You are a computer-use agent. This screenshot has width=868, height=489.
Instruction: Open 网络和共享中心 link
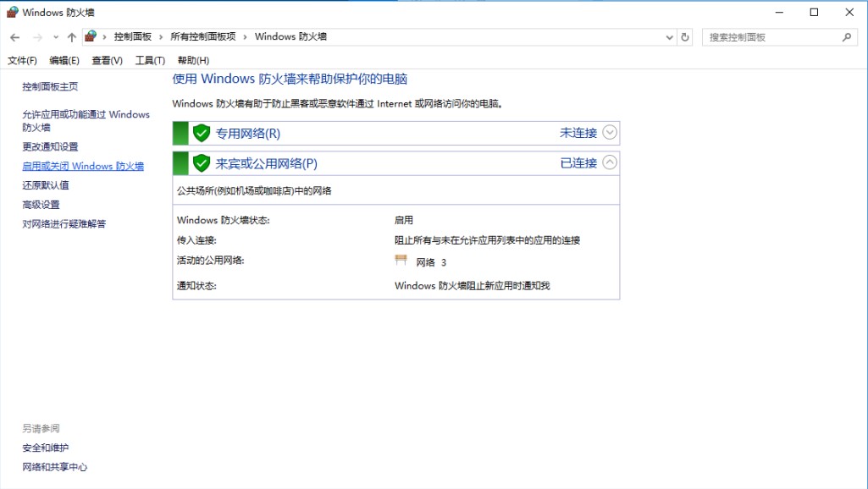coord(55,467)
